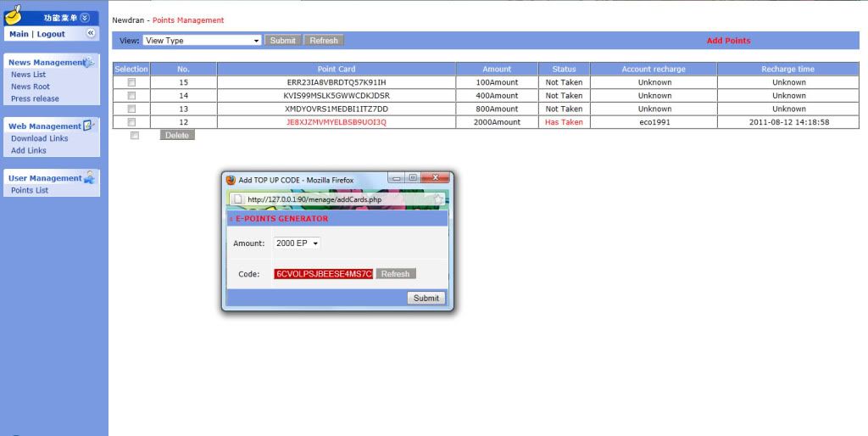Click the Web Management pencil icon
This screenshot has height=436, width=868.
87,126
